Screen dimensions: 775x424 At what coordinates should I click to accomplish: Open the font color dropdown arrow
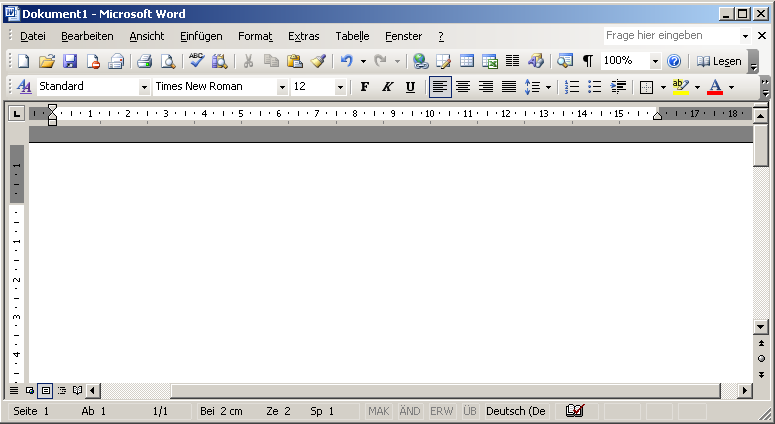(x=732, y=87)
